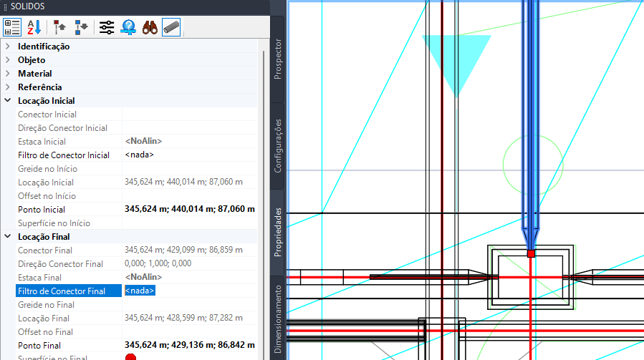Image resolution: width=644 pixels, height=360 pixels.
Task: Select the Direção Conector Inicial row
Action: tap(136, 127)
